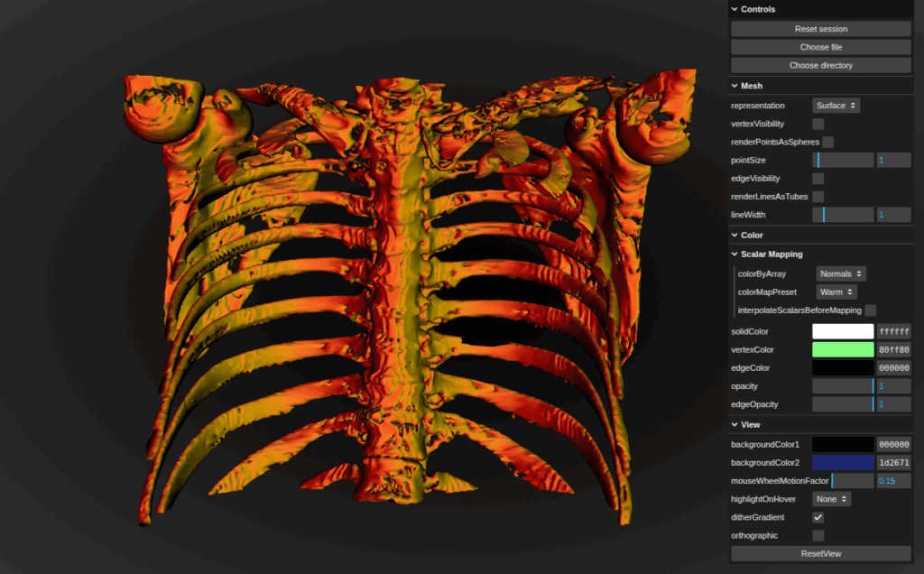Toggle the renderPointsAsSpheres checkbox
Viewport: 924px width, 574px height.
[827, 142]
